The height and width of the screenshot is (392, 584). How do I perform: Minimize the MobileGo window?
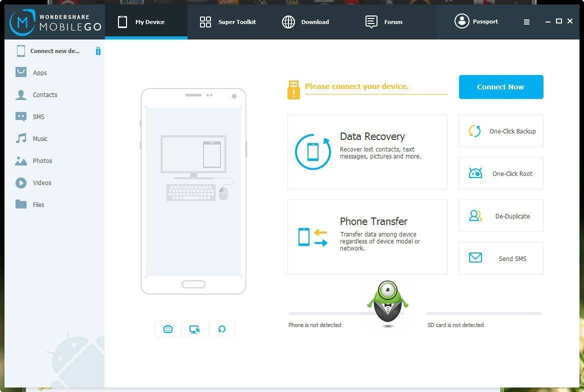548,21
